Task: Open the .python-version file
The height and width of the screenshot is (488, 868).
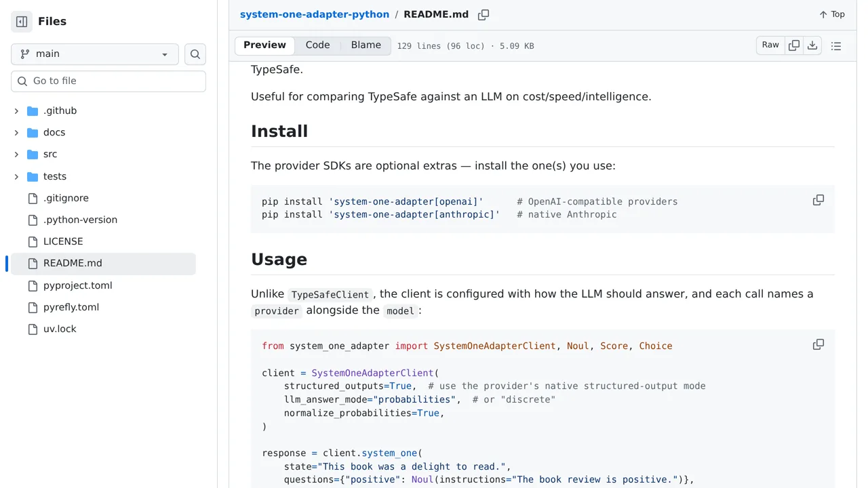Action: click(80, 220)
